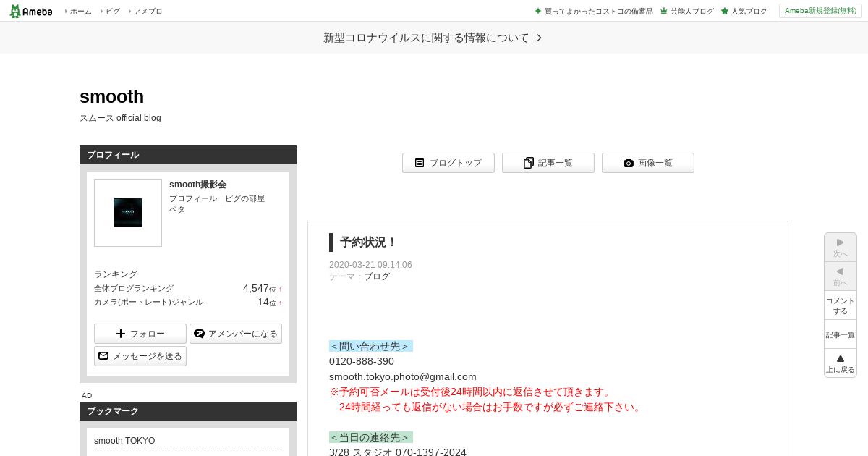Click the speech bubble icon on アメンバーになる
The width and height of the screenshot is (868, 456).
200,334
